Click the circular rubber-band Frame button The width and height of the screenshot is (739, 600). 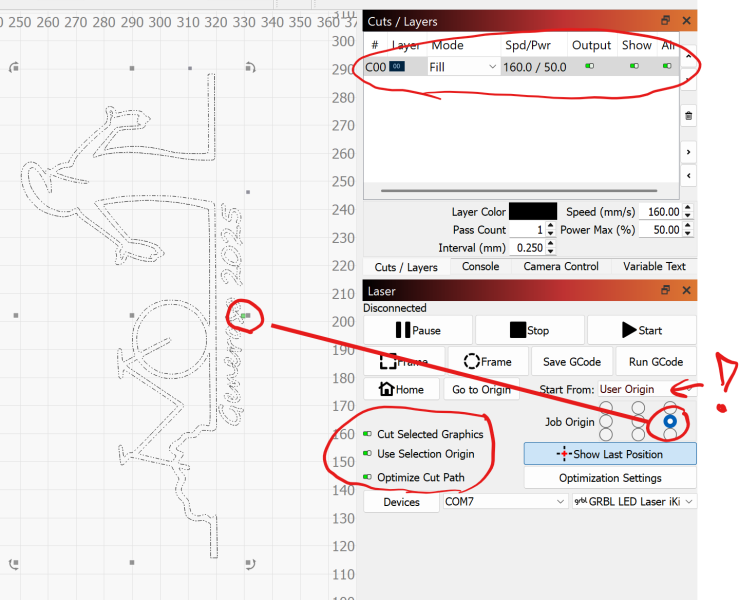pyautogui.click(x=488, y=362)
